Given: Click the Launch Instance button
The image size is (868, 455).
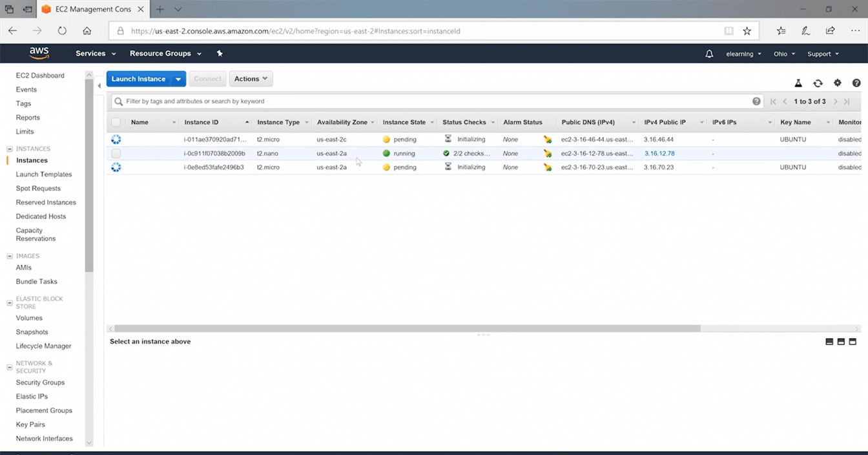Looking at the screenshot, I should tap(138, 79).
